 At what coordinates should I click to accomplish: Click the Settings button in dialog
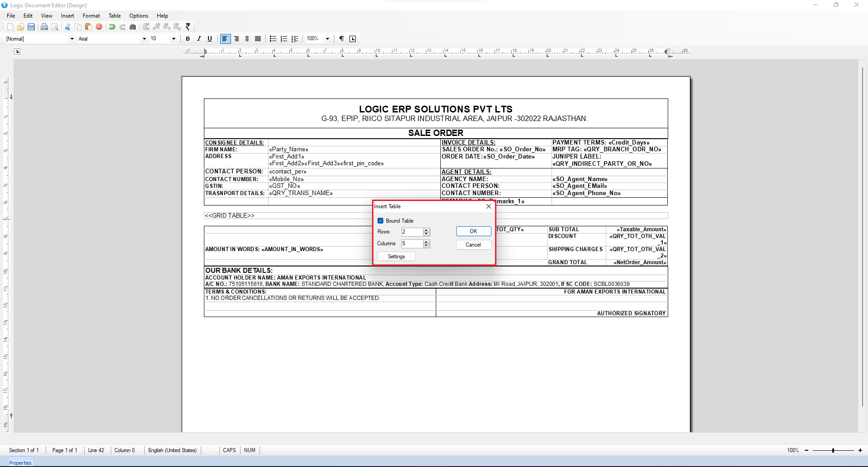point(396,257)
